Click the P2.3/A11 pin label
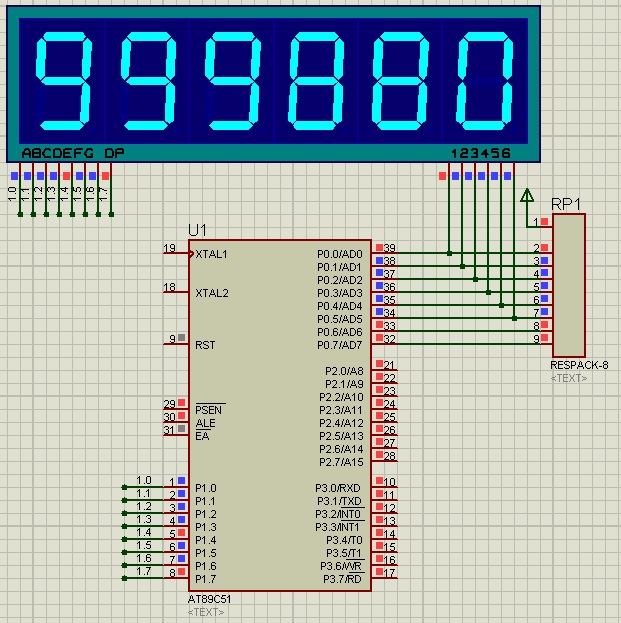Viewport: 621px width, 623px height. tap(341, 410)
